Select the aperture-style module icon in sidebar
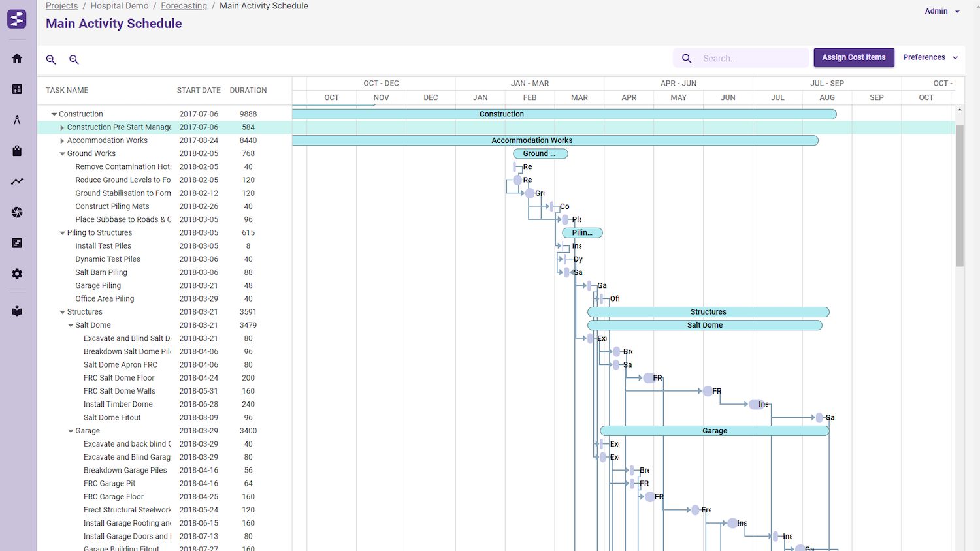Viewport: 980px width, 551px height. (17, 212)
